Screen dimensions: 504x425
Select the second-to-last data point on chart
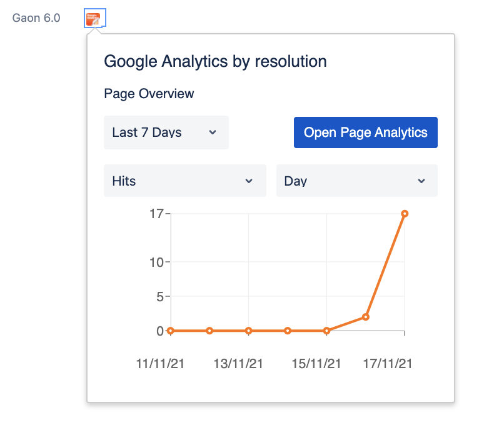click(x=365, y=317)
